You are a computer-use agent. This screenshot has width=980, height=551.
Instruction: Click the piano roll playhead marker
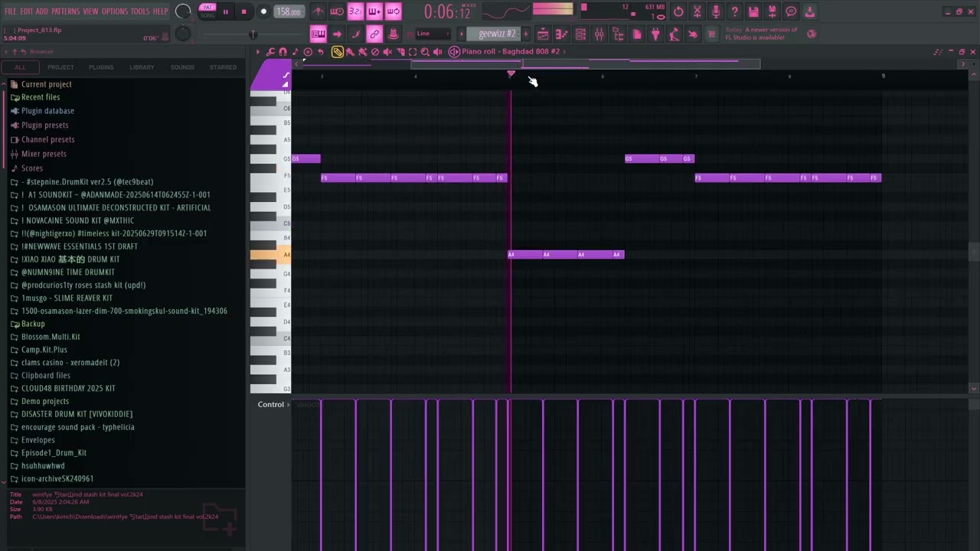coord(511,74)
